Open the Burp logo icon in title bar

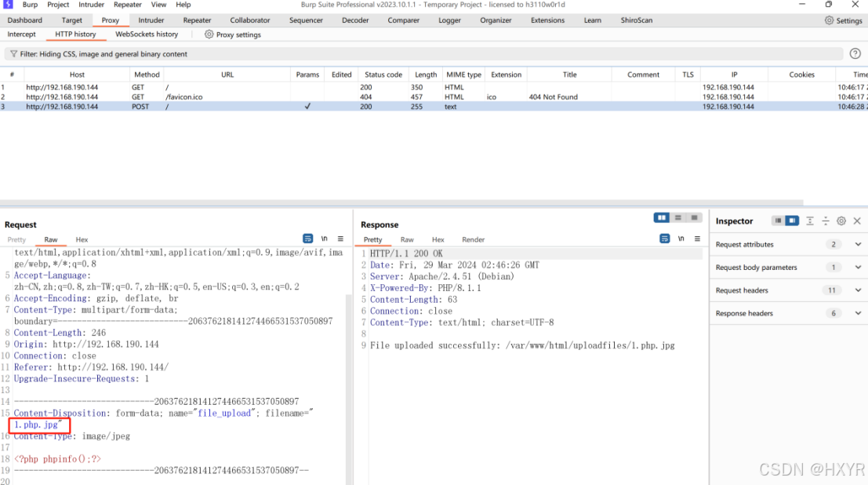(x=8, y=5)
